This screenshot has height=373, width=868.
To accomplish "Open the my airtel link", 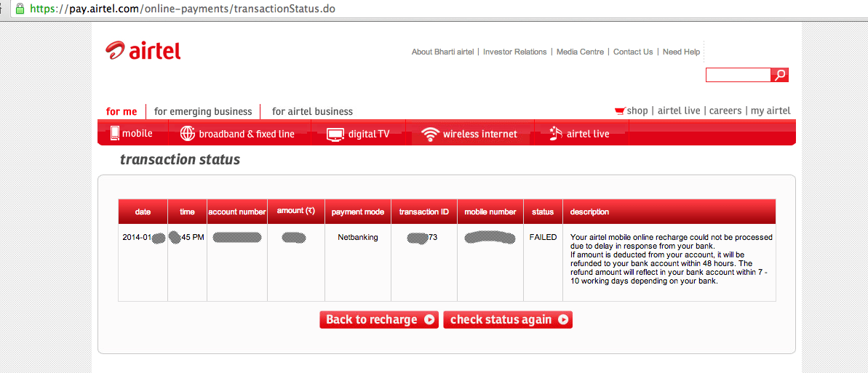I will pos(771,111).
